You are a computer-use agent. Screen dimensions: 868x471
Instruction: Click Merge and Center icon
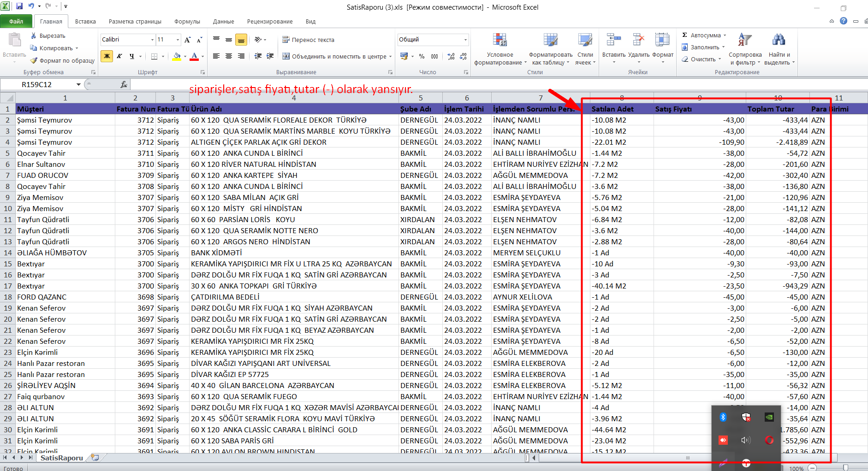pyautogui.click(x=286, y=56)
